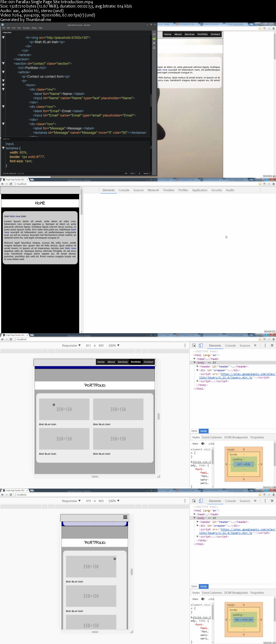Click About in the page nav beside Brackets

coord(178,34)
